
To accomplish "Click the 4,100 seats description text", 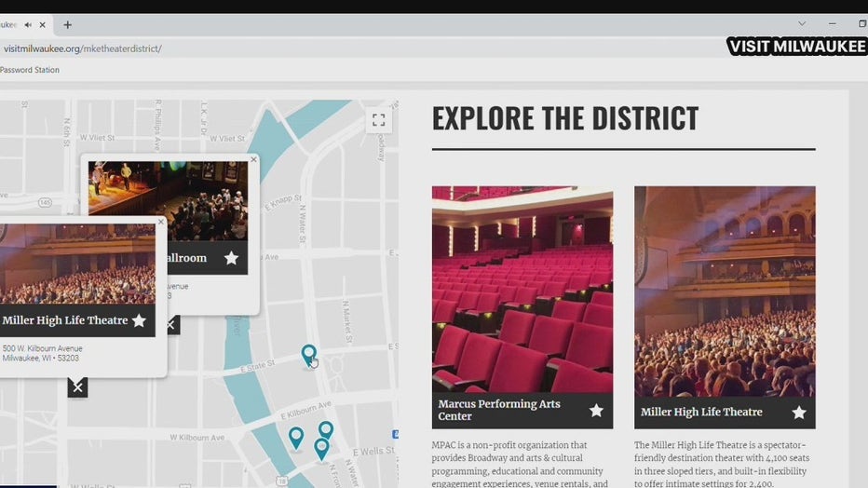I will [x=722, y=465].
